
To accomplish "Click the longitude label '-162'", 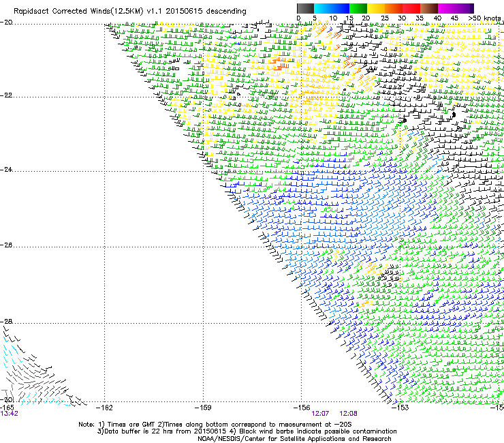I will coord(104,408).
